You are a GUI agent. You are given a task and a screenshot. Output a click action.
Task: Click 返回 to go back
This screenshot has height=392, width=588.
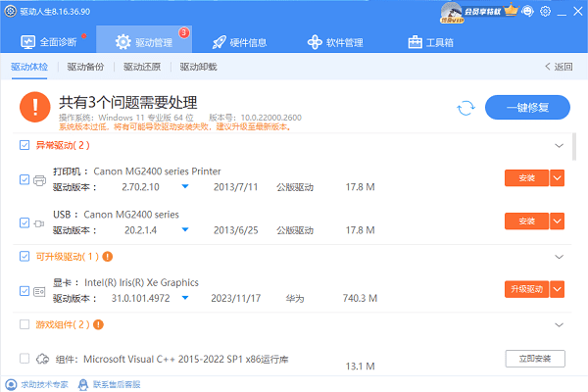pyautogui.click(x=558, y=67)
